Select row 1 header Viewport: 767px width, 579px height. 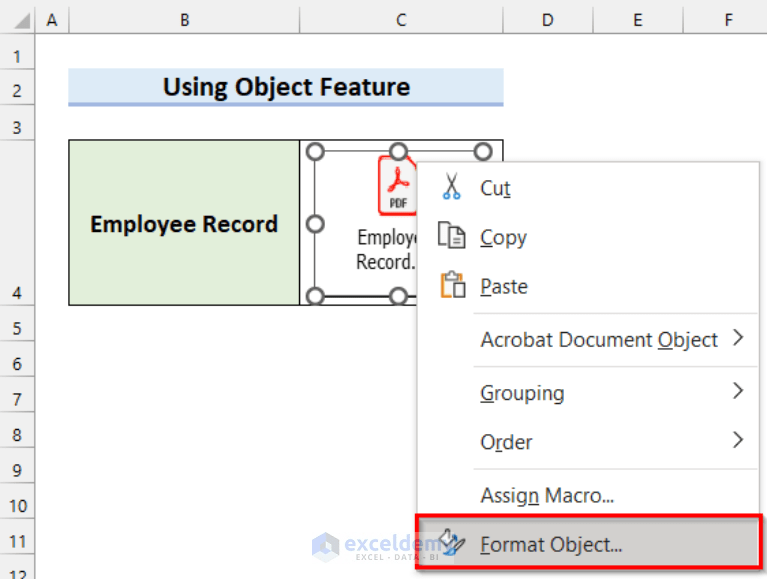click(17, 51)
